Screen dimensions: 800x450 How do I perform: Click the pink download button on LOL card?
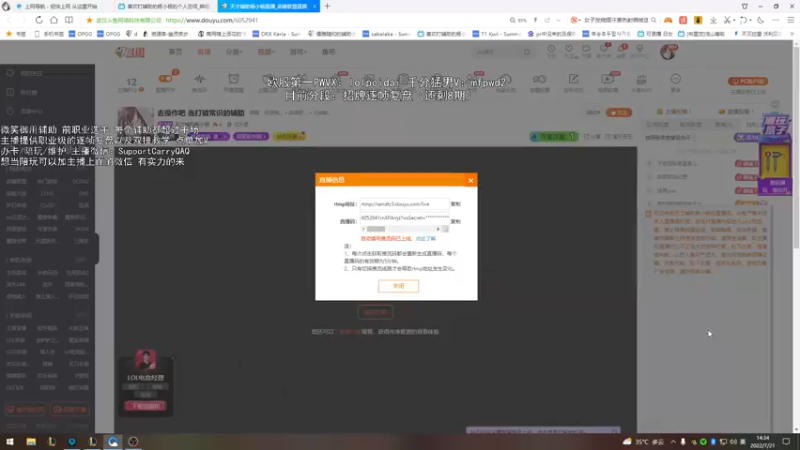145,406
